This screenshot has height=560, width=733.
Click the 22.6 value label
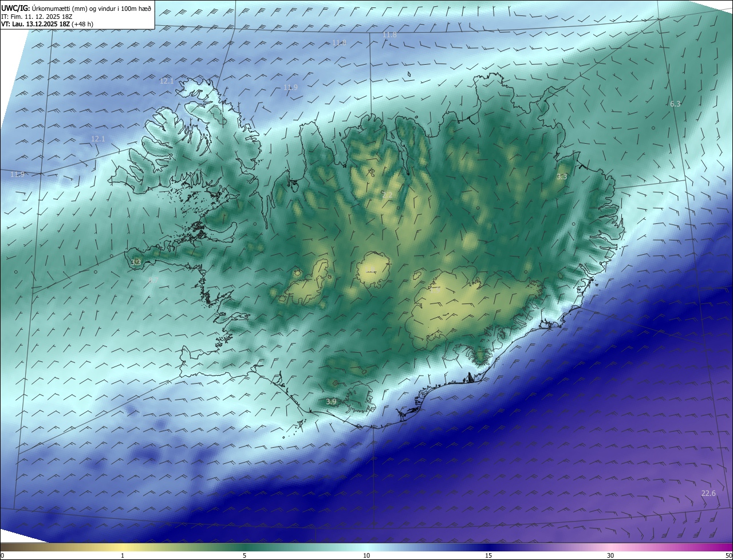click(708, 494)
